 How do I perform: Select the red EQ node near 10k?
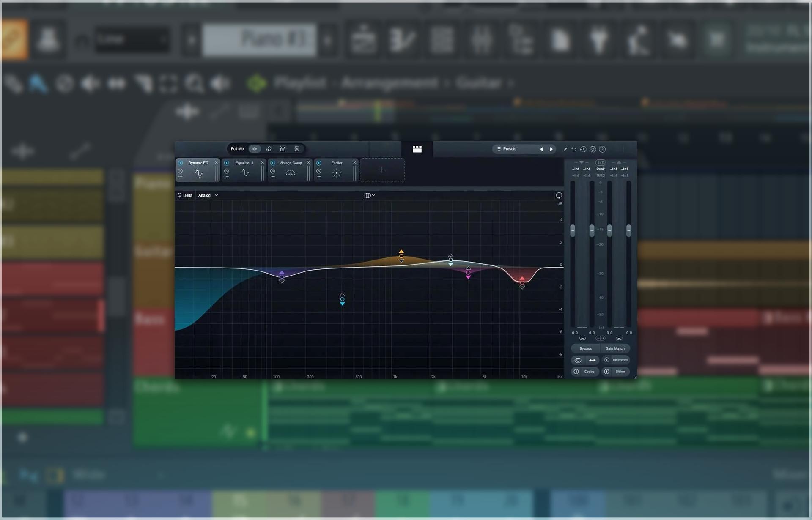point(522,283)
